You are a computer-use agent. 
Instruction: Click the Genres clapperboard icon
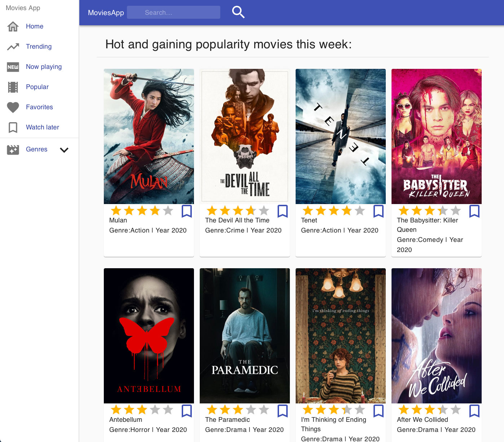tap(13, 150)
